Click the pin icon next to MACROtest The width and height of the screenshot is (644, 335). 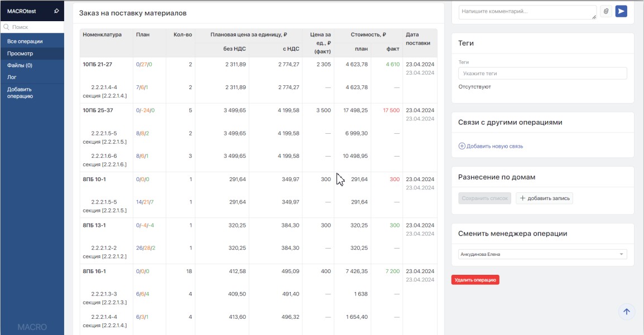pyautogui.click(x=56, y=11)
